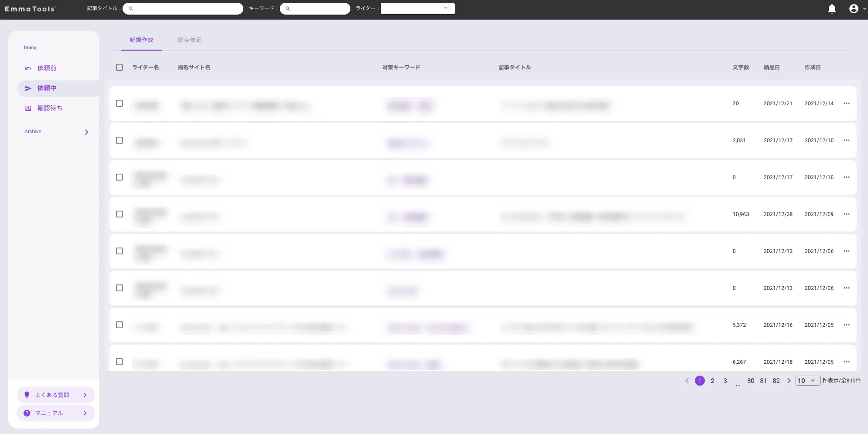Click the 確認待ち inbox icon
The width and height of the screenshot is (868, 434).
28,108
